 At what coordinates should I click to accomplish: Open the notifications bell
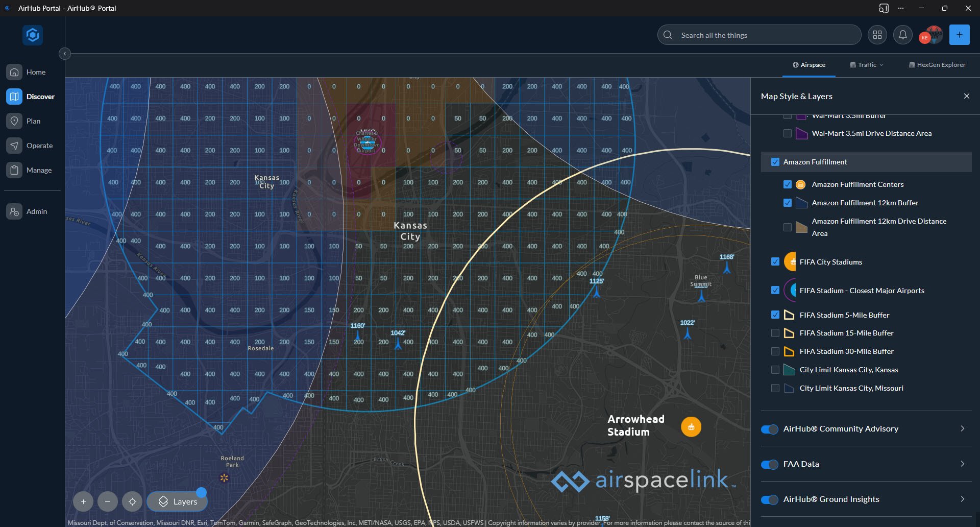(903, 35)
